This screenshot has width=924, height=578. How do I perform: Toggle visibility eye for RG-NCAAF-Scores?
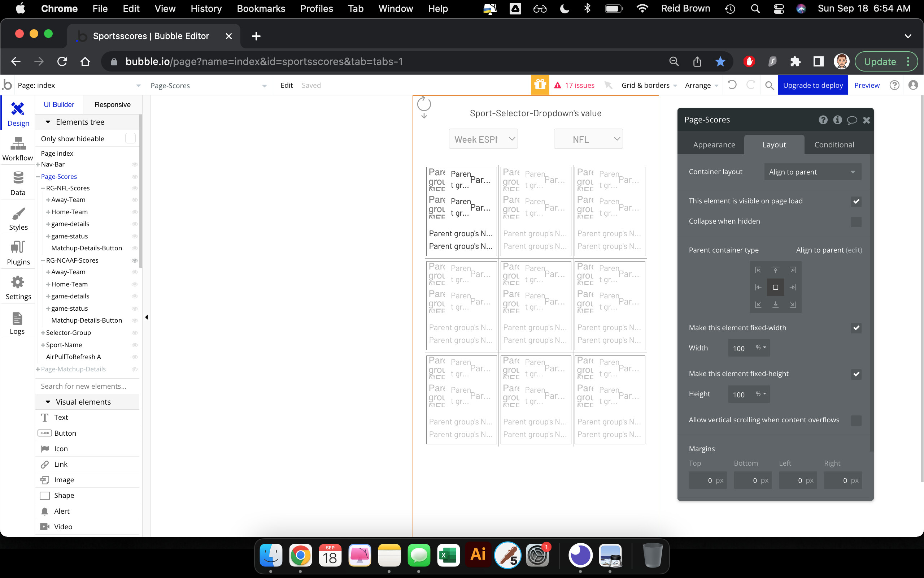[135, 260]
